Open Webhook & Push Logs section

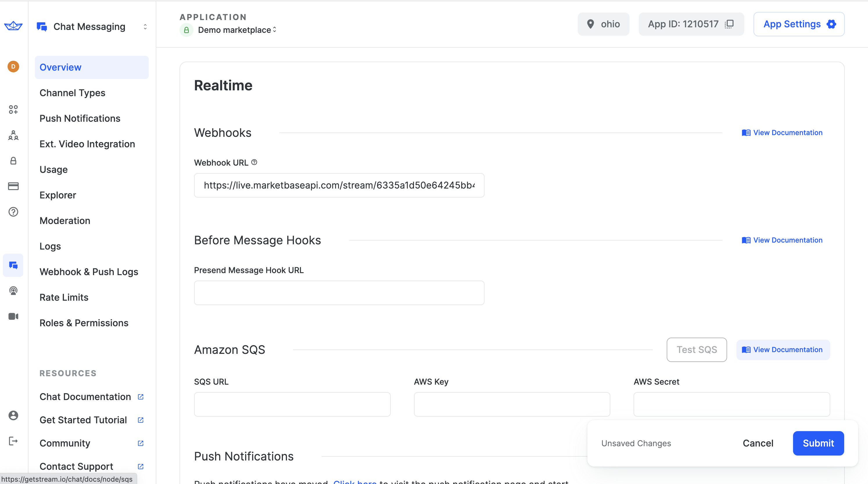click(89, 272)
